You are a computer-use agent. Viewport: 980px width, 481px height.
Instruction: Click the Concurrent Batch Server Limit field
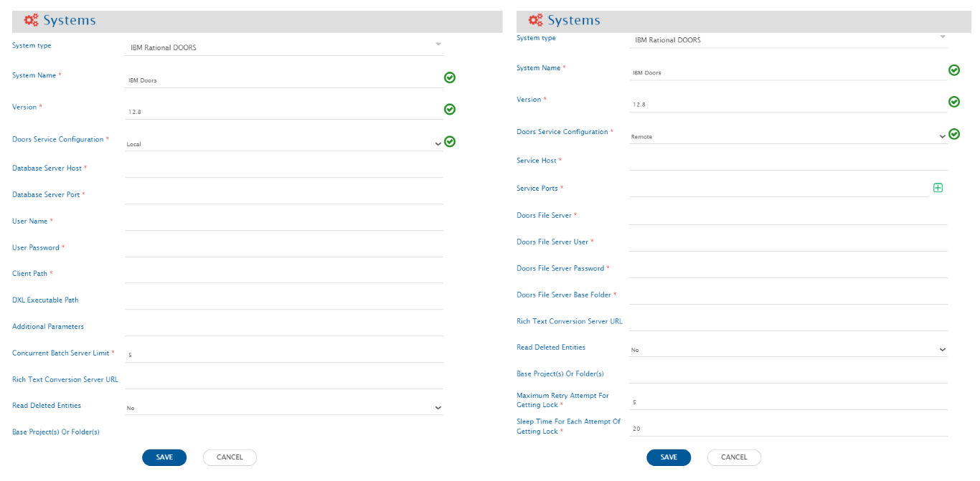click(283, 355)
